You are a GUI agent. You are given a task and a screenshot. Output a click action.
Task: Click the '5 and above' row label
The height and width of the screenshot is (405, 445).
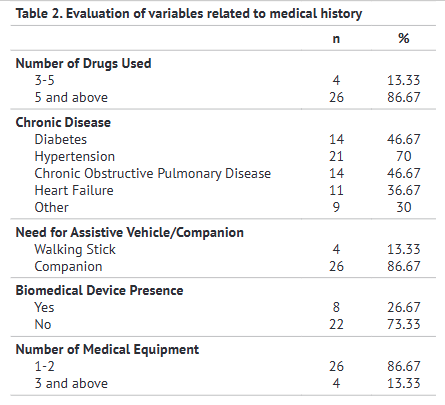pyautogui.click(x=71, y=97)
